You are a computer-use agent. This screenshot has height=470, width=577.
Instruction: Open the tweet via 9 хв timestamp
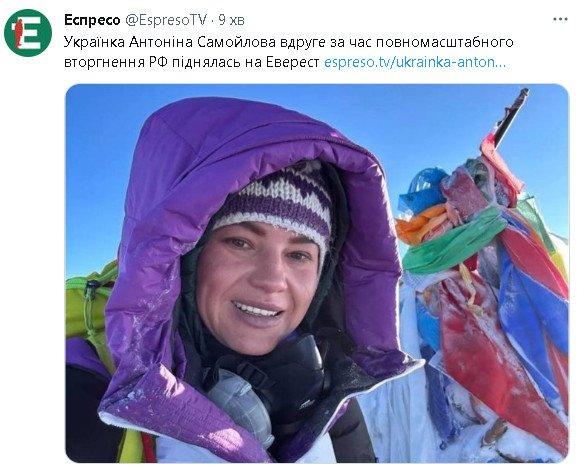click(231, 20)
